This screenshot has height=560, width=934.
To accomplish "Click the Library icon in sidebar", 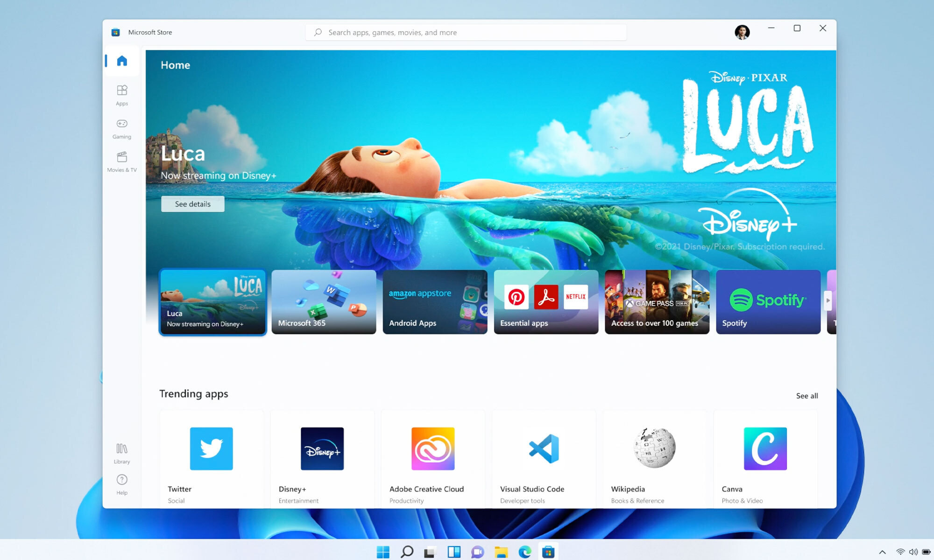I will tap(121, 453).
